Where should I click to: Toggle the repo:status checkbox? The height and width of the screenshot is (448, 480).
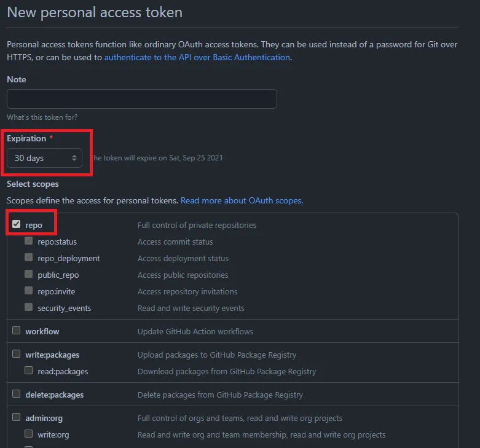click(29, 241)
